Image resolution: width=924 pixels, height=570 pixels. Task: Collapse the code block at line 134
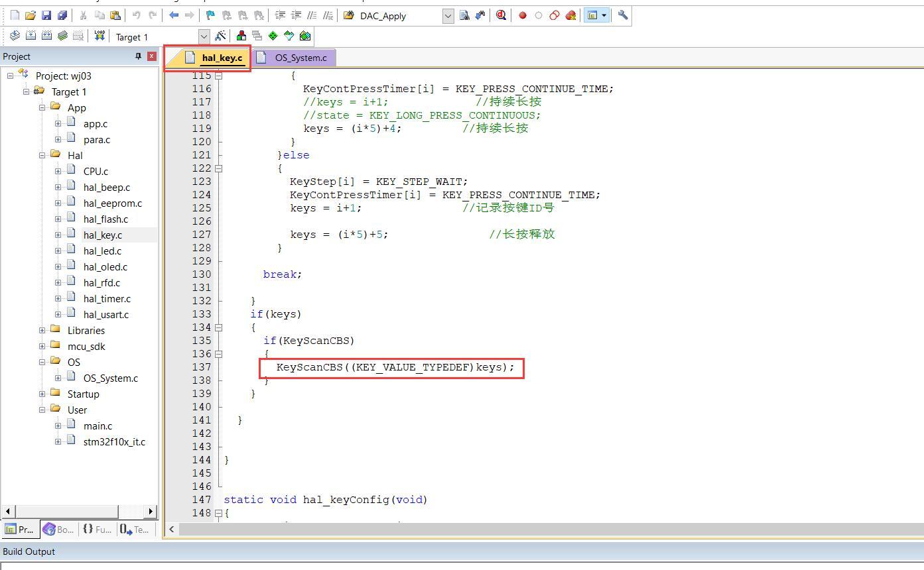point(218,327)
